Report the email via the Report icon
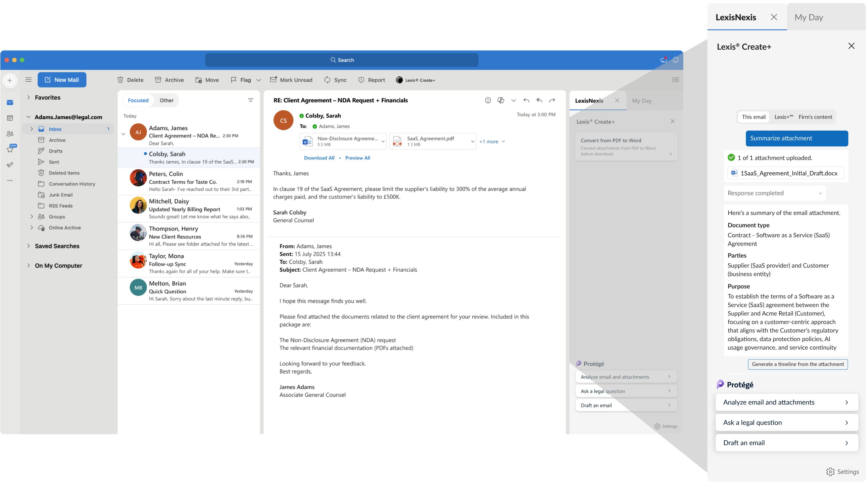 coord(371,80)
